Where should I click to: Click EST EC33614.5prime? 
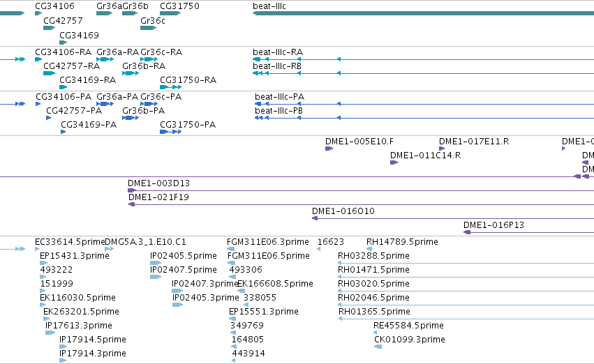(x=37, y=249)
